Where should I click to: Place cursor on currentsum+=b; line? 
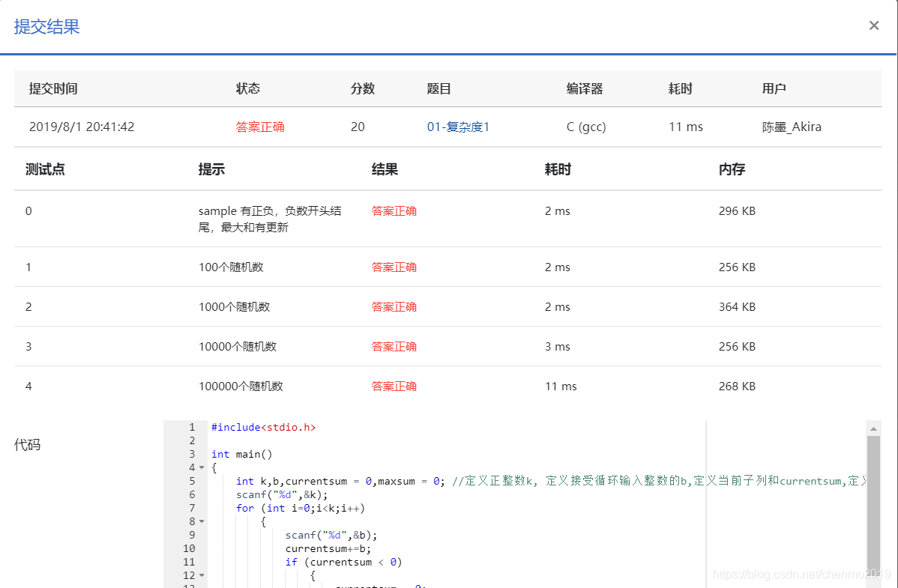coord(328,548)
